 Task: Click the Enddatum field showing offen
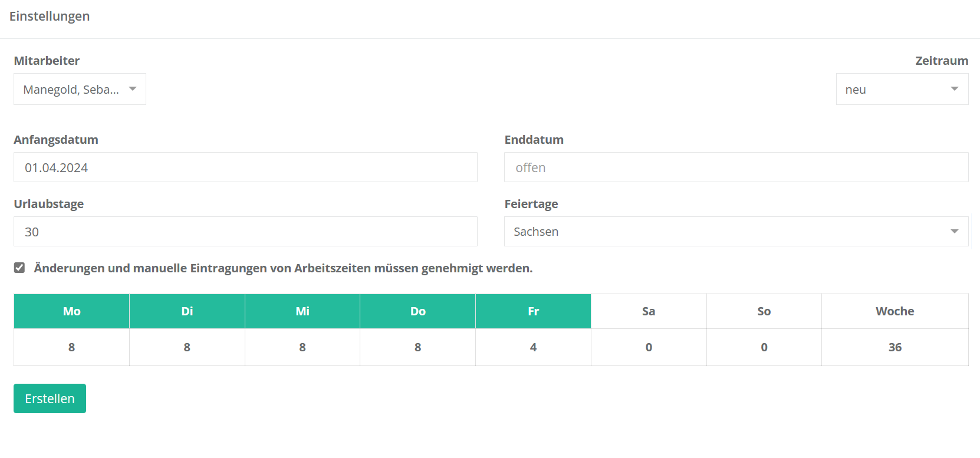click(x=736, y=167)
